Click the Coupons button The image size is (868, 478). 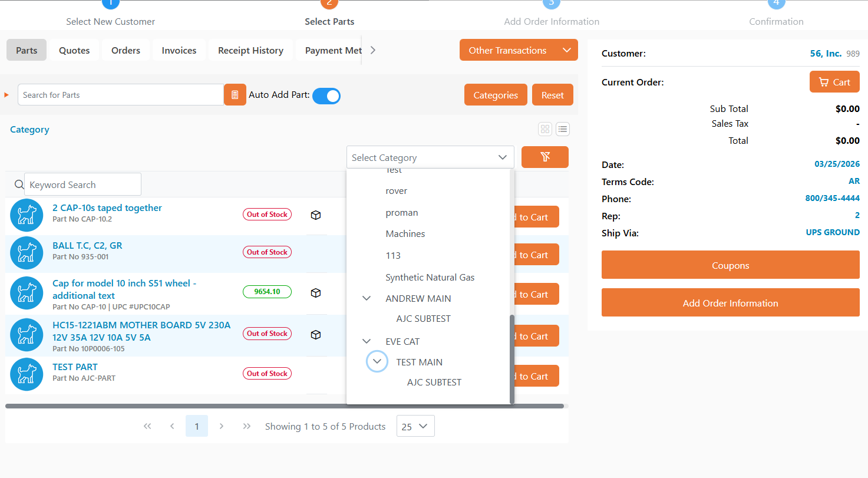pyautogui.click(x=730, y=265)
